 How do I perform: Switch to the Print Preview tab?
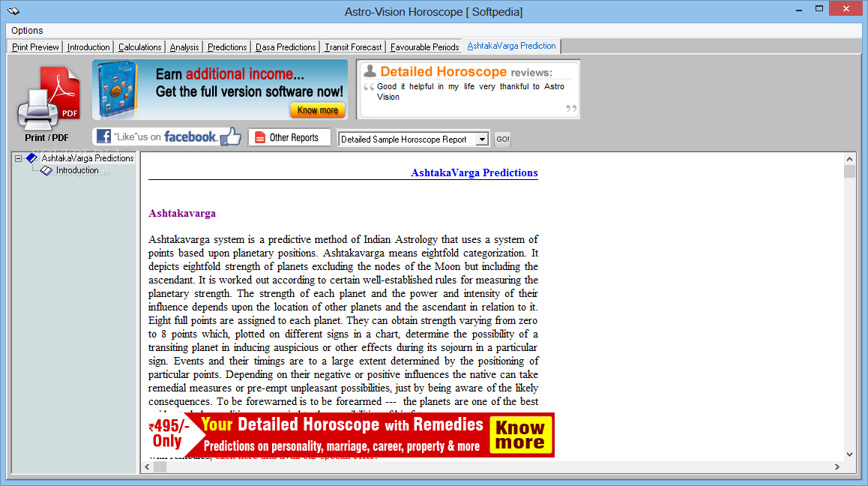(35, 47)
